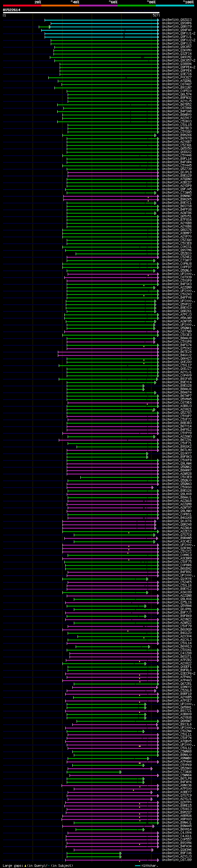Select label UniRef100_P0C8Z7
197x868 pixels.
[x=177, y=78]
